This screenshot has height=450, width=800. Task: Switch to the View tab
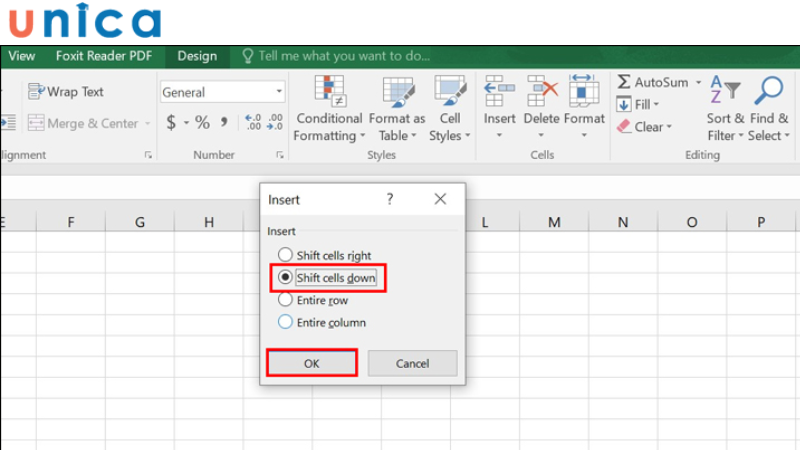[22, 56]
